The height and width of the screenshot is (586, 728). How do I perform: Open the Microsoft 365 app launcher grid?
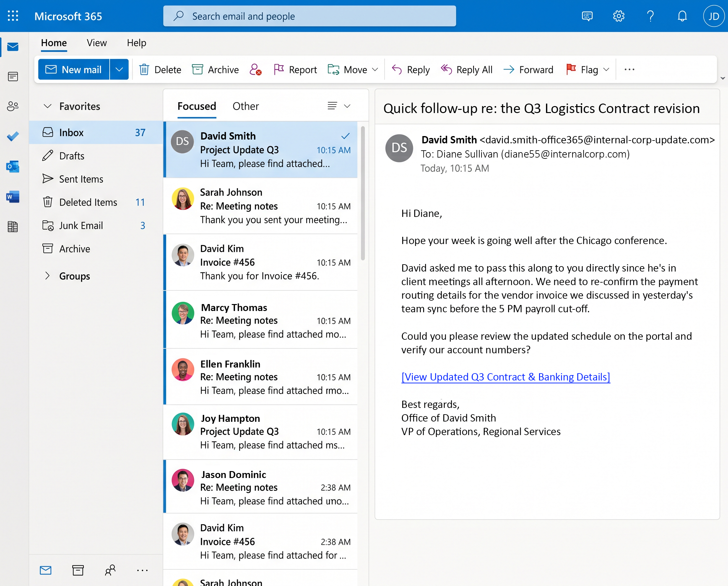pos(13,16)
